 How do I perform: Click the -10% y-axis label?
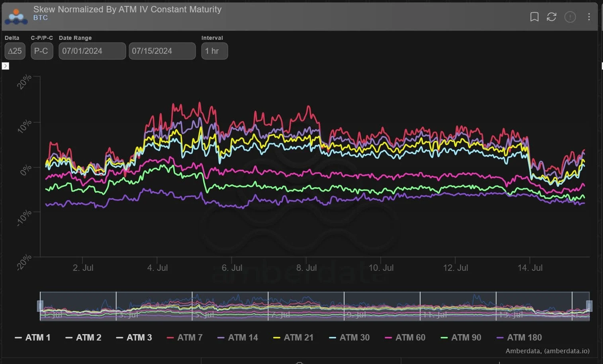[x=25, y=218]
